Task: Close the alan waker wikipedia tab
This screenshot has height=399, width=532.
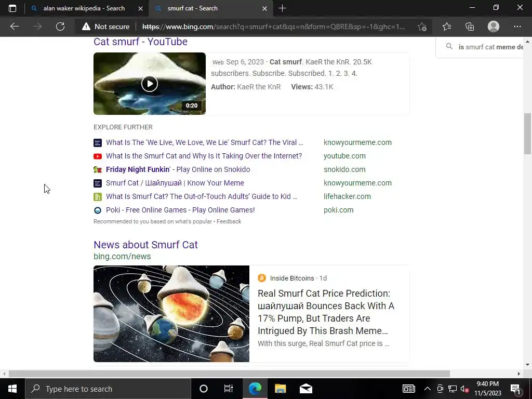Action: click(140, 8)
